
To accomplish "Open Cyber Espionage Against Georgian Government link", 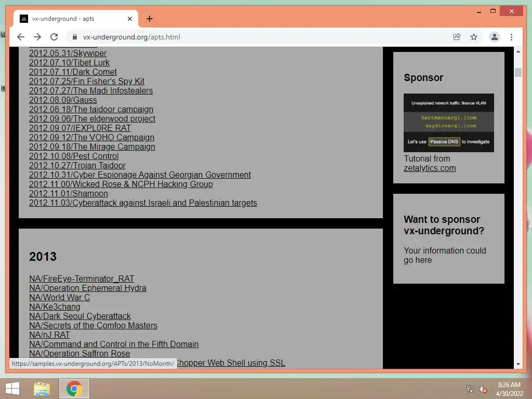I will pyautogui.click(x=140, y=175).
